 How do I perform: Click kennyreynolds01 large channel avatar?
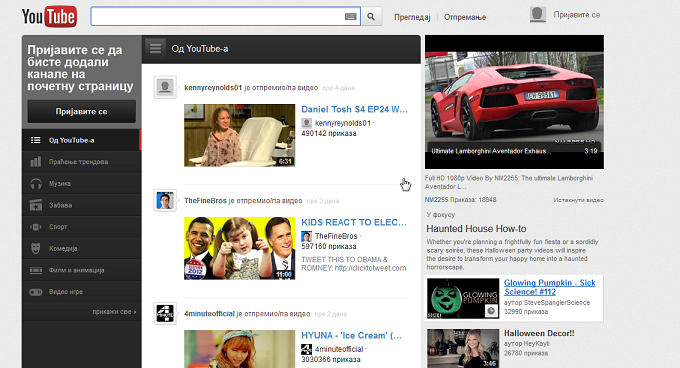165,88
